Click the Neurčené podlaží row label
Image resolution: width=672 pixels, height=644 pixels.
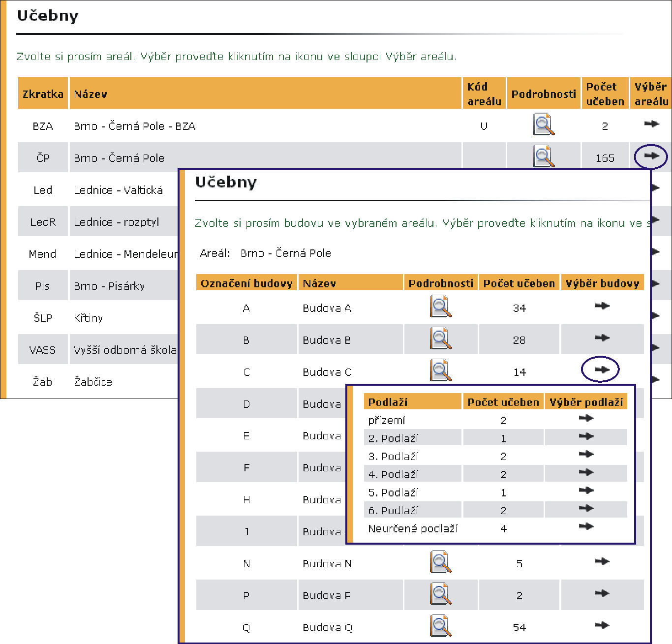pyautogui.click(x=413, y=528)
